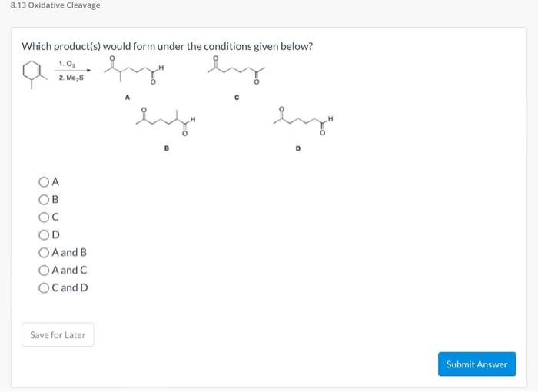538x392 pixels.
Task: Click the label 'A' under first structure
Action: pos(128,98)
